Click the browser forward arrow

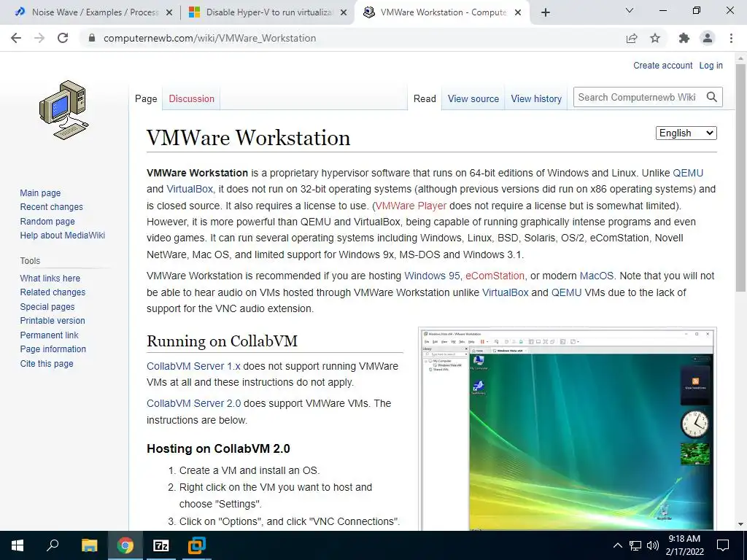(x=39, y=38)
